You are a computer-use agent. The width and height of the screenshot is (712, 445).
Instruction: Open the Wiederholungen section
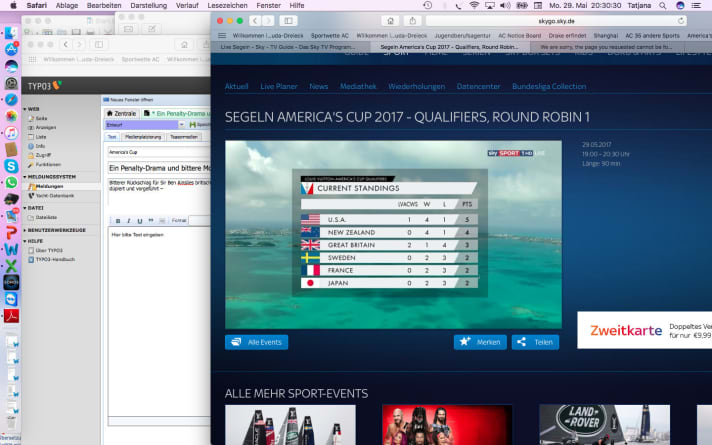[x=416, y=86]
